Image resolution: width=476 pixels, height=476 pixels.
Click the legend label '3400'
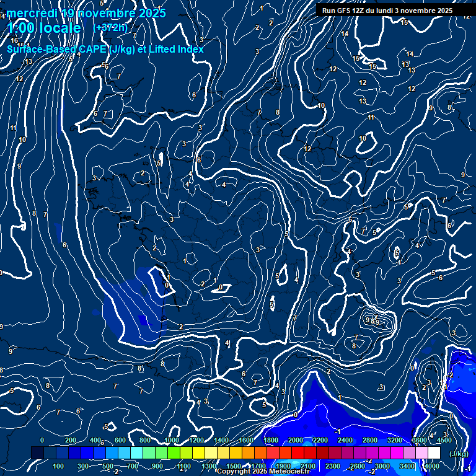tap(407, 466)
